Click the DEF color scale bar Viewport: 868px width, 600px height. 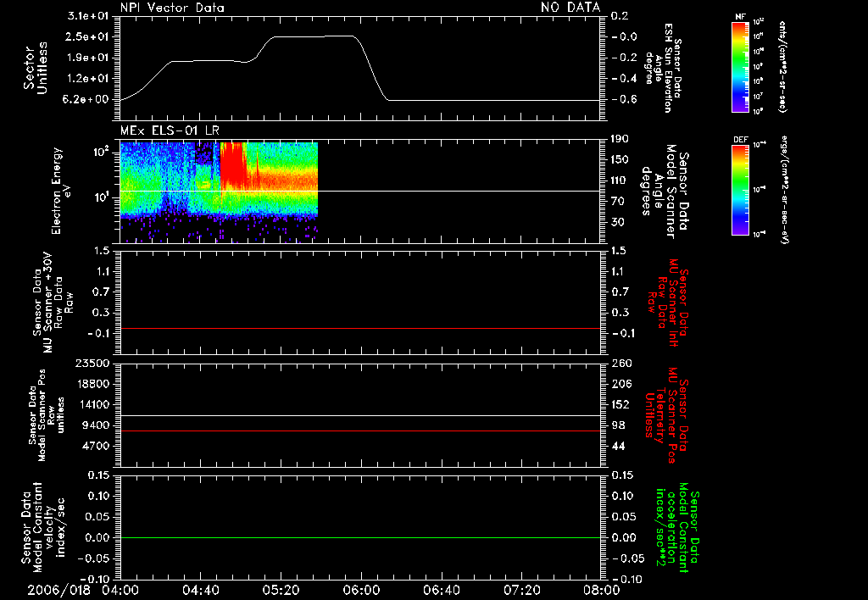tap(741, 190)
